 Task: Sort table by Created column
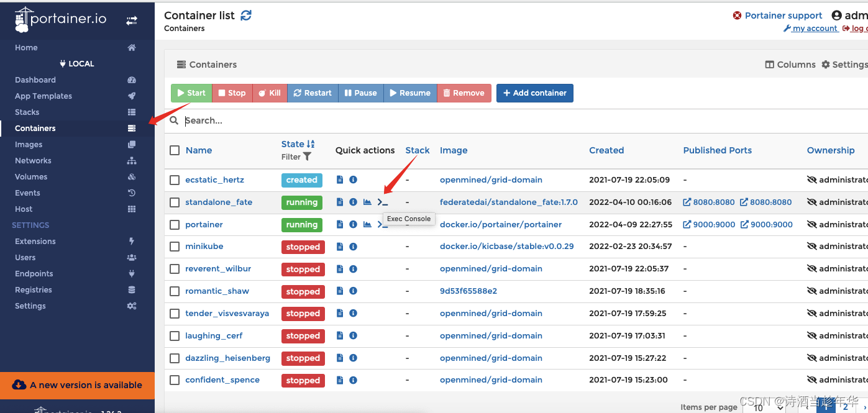(x=606, y=150)
